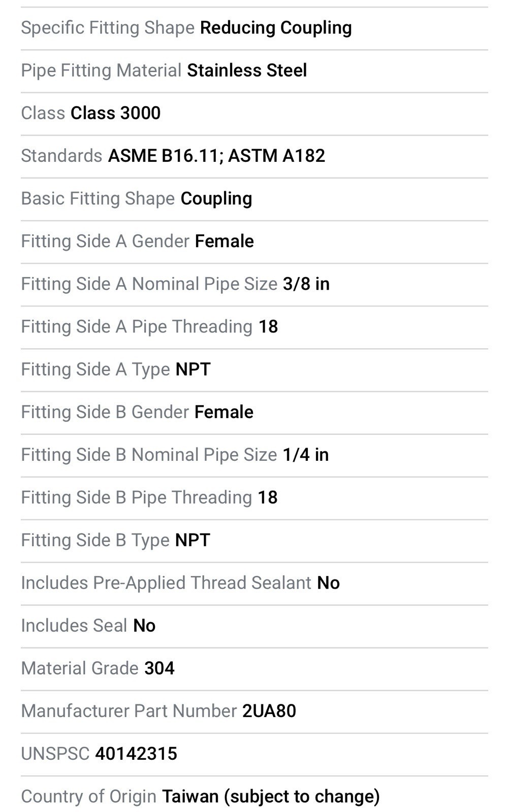
Task: Tap the Class 3000 specification row
Action: click(254, 113)
